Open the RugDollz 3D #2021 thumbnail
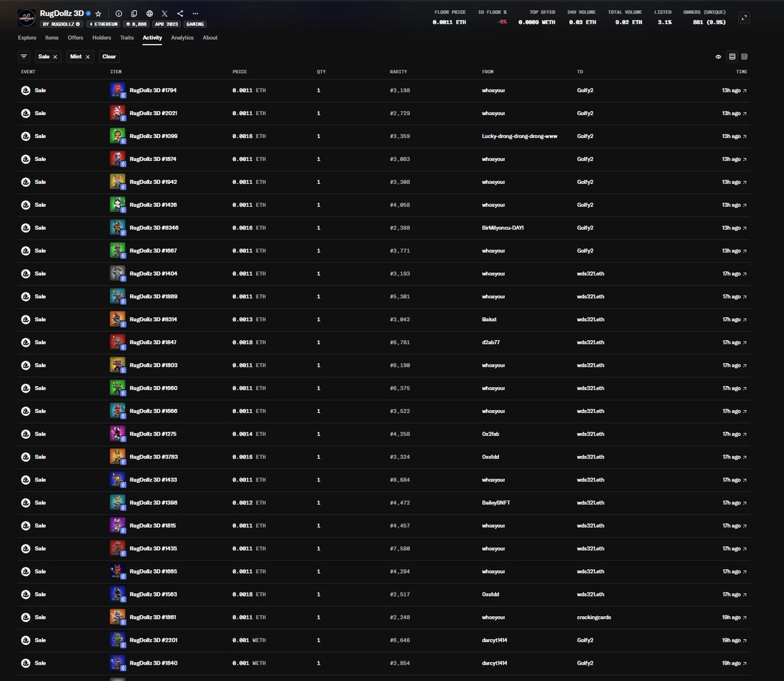The image size is (784, 681). pyautogui.click(x=118, y=113)
